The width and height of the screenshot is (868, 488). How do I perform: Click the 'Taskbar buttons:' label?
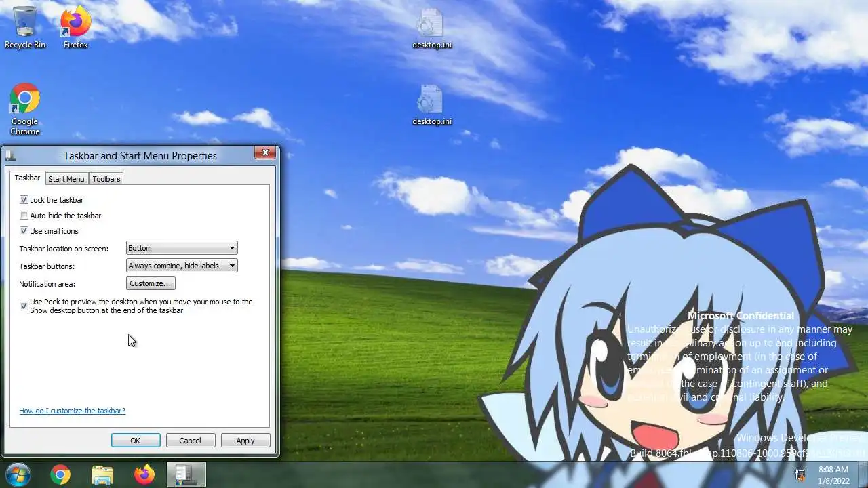click(47, 266)
